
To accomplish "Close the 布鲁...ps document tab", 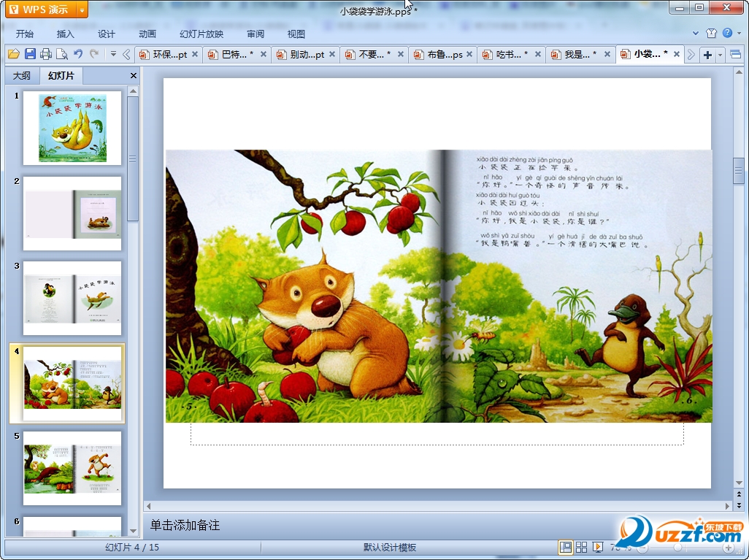I will (469, 55).
